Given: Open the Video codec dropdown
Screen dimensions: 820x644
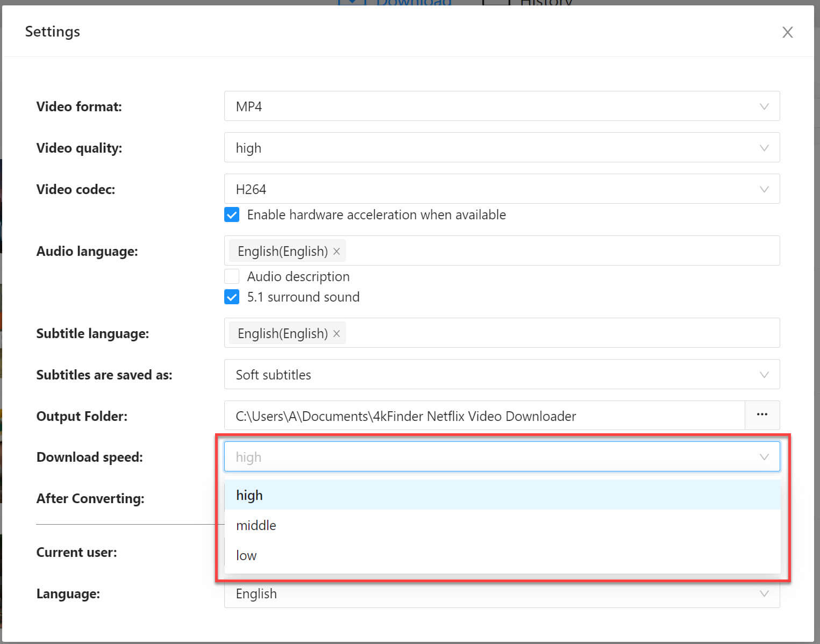Looking at the screenshot, I should point(502,189).
